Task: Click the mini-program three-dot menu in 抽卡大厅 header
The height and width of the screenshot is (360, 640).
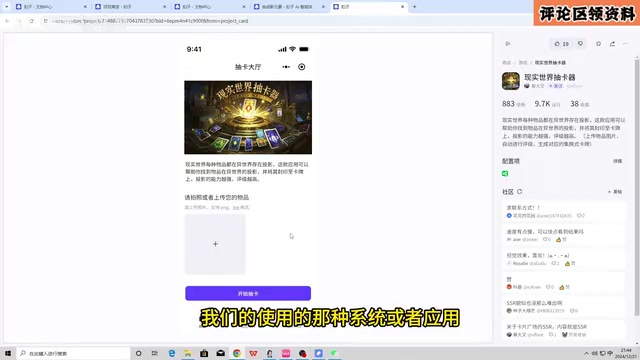Action: 286,67
